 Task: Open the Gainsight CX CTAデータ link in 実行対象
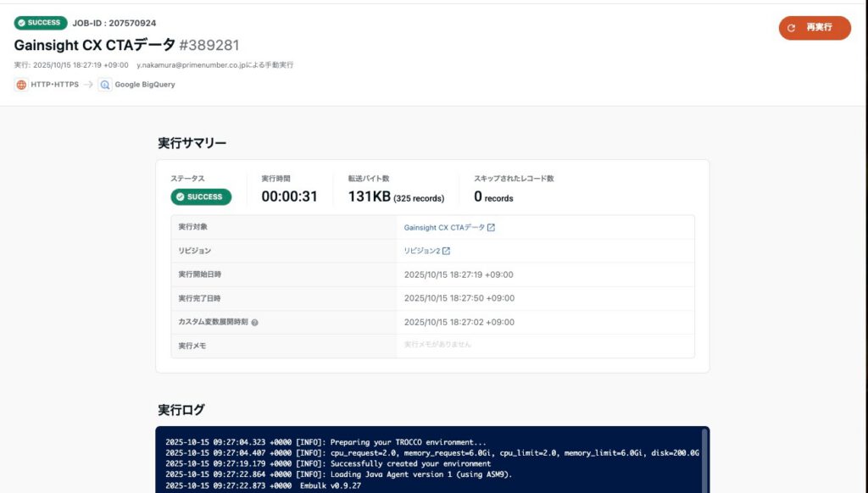coord(444,228)
